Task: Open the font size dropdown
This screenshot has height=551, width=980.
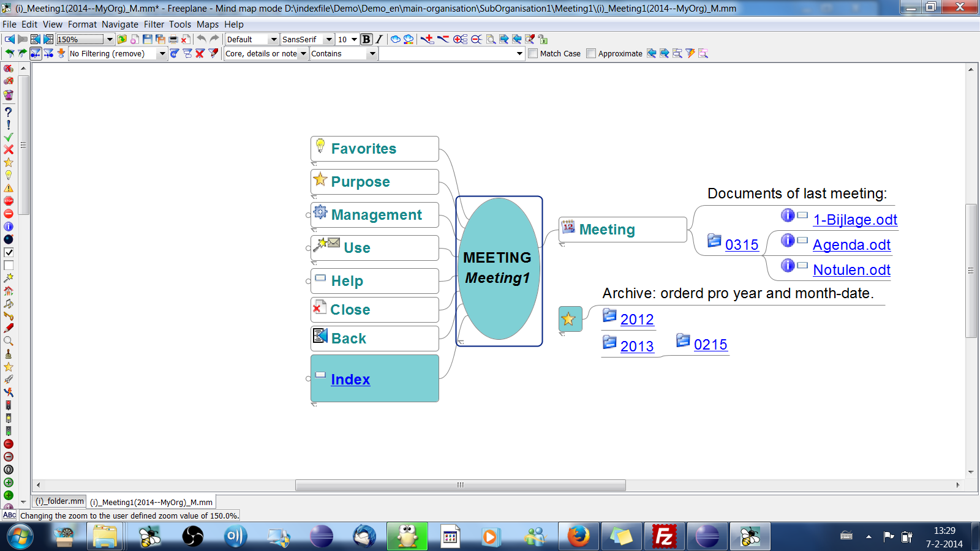Action: (353, 39)
